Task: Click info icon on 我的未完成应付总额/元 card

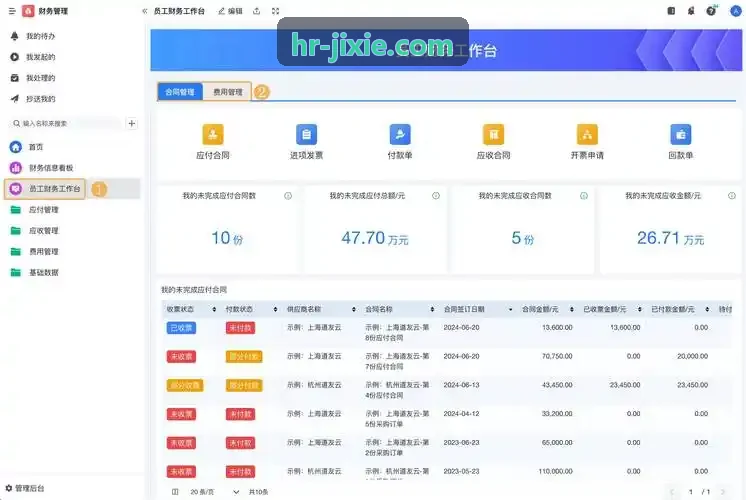Action: (436, 196)
